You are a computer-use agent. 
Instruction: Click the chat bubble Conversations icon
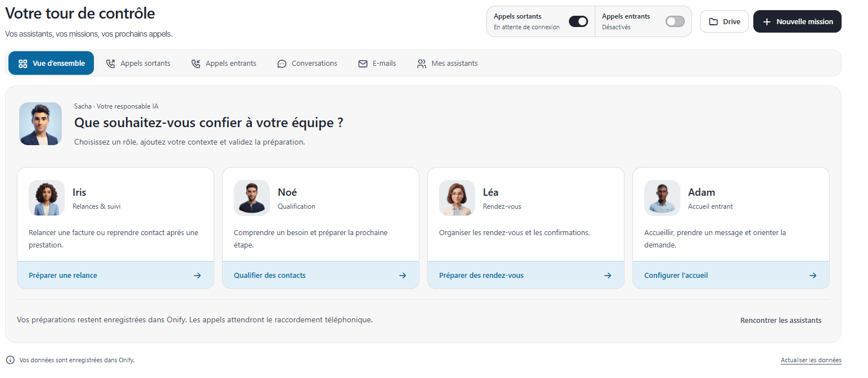[x=282, y=64]
